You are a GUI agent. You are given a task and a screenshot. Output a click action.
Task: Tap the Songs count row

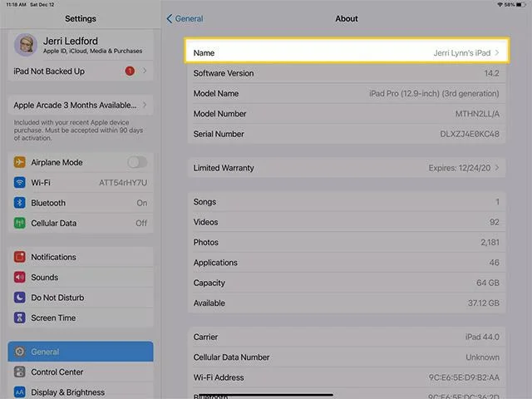(347, 201)
